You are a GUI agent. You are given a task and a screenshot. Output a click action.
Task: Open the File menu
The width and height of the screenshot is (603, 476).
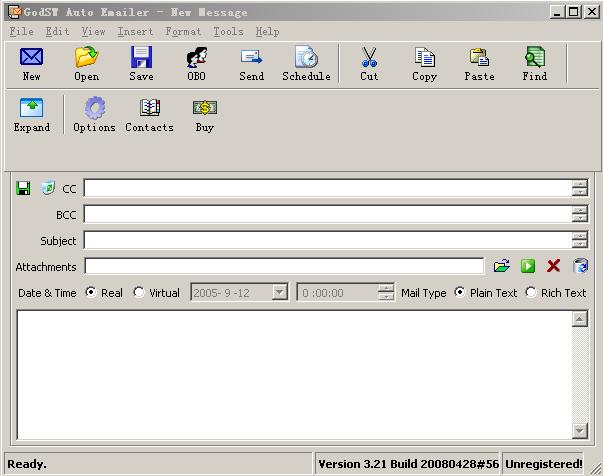point(22,32)
